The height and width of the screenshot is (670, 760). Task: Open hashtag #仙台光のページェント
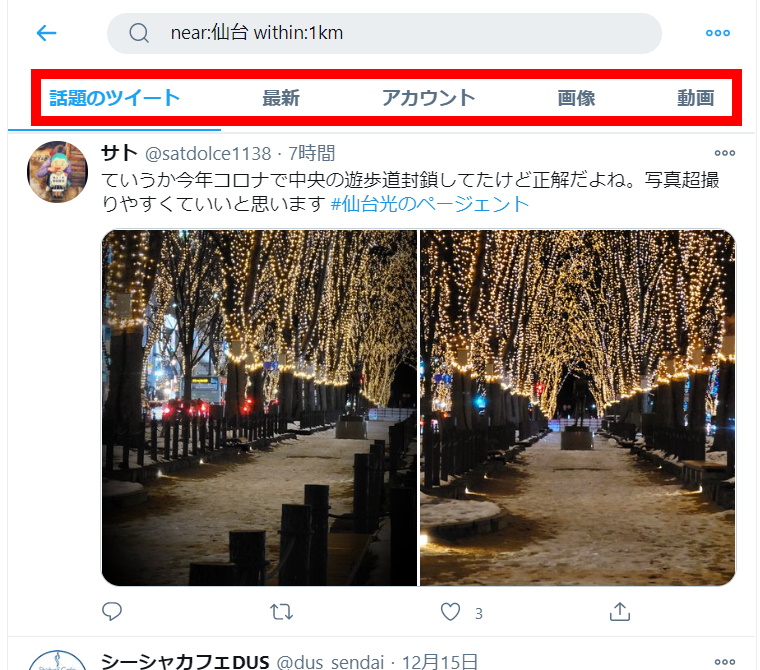click(x=430, y=204)
